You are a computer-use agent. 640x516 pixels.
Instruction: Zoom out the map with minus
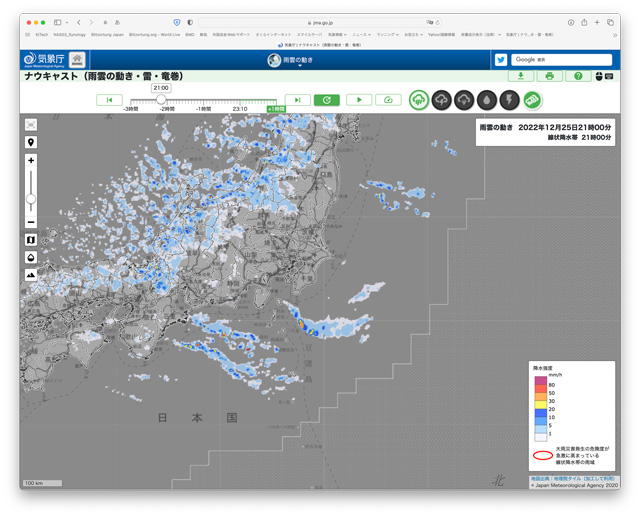pyautogui.click(x=31, y=222)
